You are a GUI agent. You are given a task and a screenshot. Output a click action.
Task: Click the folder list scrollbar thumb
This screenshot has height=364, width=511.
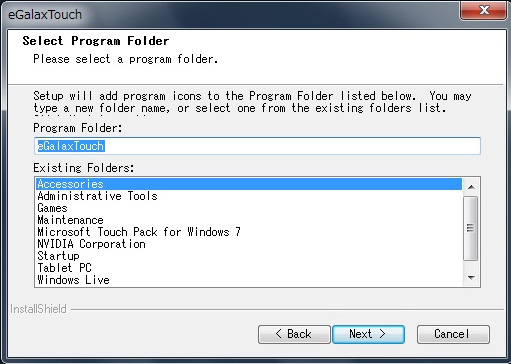coord(471,228)
